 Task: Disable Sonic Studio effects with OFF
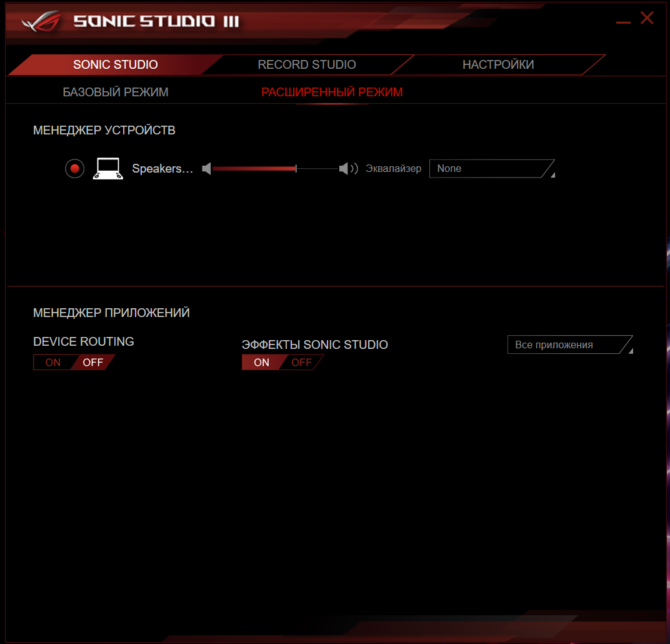301,363
